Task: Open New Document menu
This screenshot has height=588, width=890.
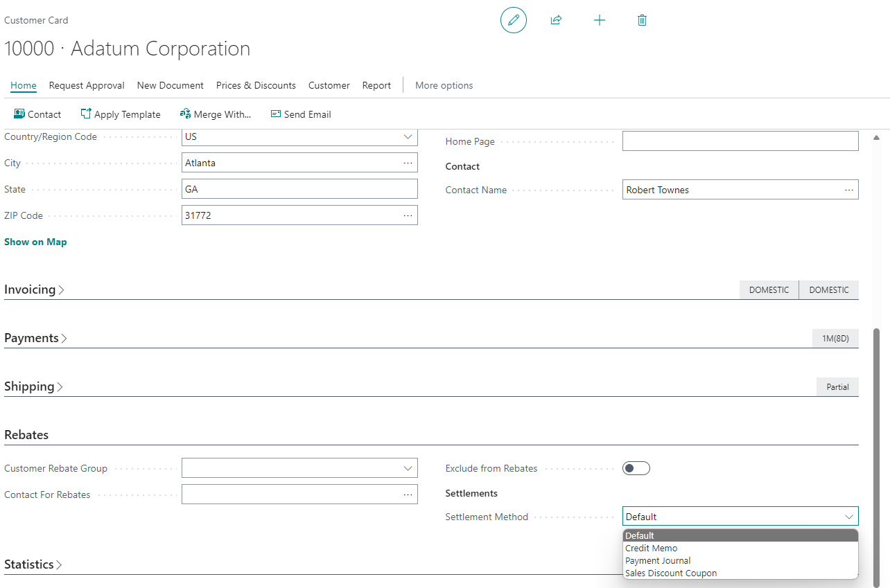Action: (x=171, y=85)
